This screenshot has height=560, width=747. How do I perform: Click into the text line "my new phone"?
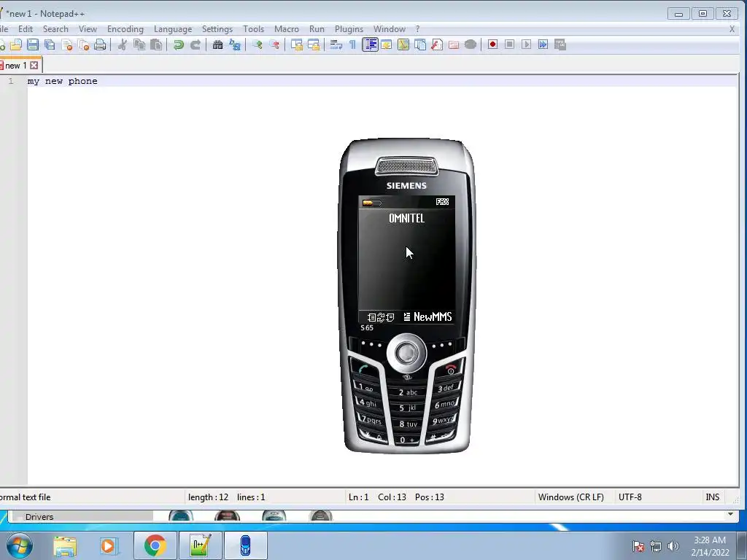point(63,81)
